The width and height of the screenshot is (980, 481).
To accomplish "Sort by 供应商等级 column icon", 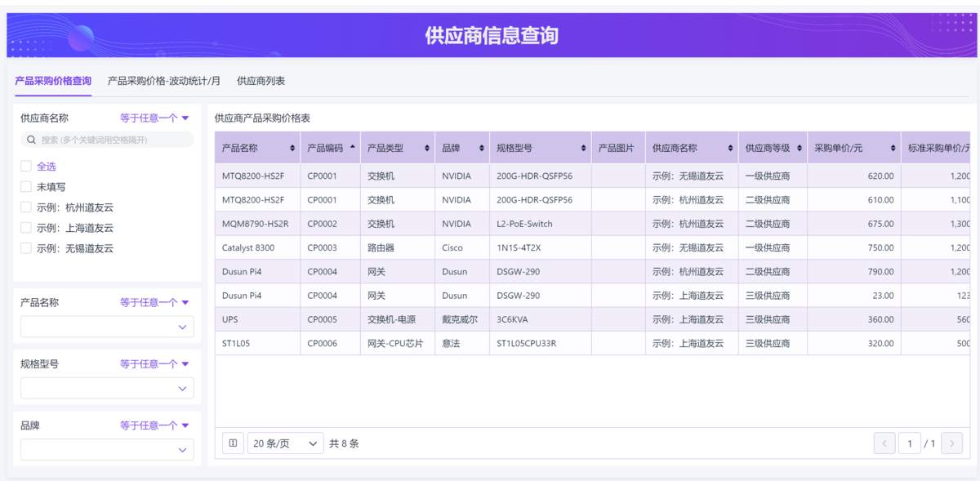I will [799, 149].
